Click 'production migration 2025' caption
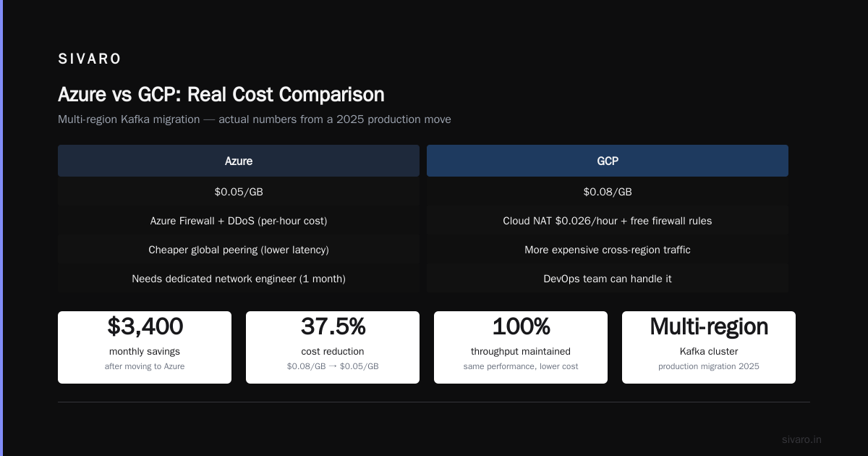Screen dimensions: 868x456 coord(709,366)
